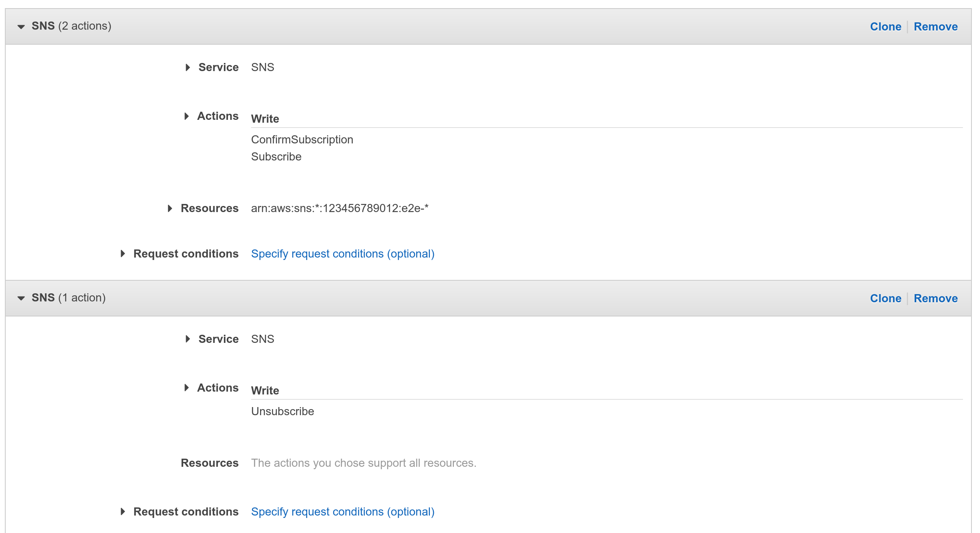Expand Request conditions in SNS (2 actions) block
Screen dimensions: 980x533
pos(123,254)
